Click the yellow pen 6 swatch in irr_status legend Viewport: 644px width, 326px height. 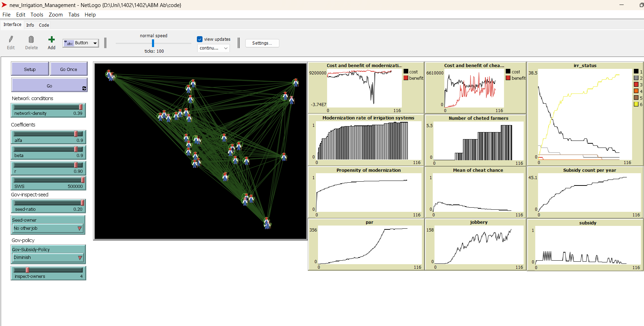pos(636,104)
